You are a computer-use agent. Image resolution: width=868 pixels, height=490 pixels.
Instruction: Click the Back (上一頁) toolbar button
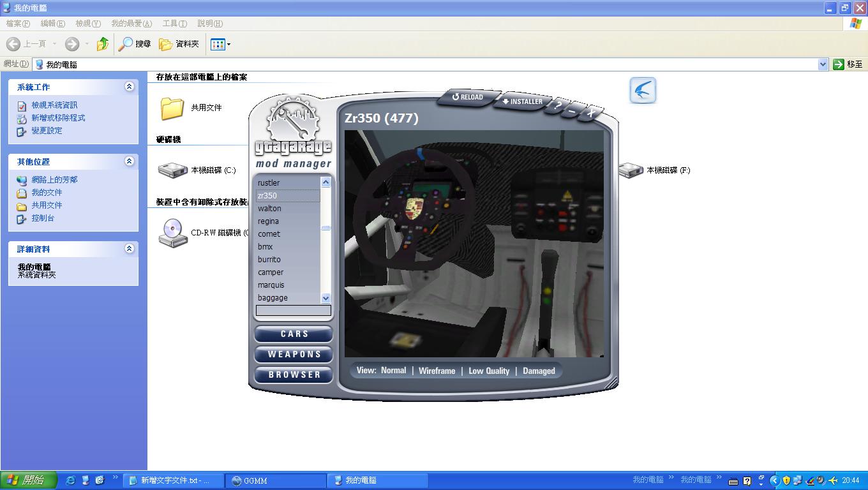pyautogui.click(x=26, y=44)
